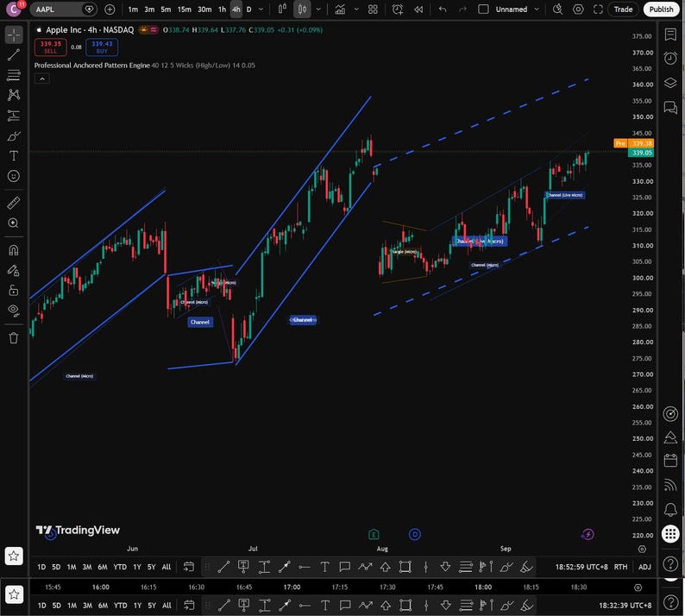
Task: Toggle the highlighted candlestick chart style button
Action: click(302, 9)
